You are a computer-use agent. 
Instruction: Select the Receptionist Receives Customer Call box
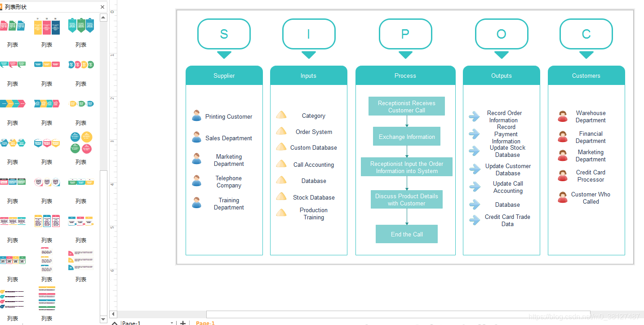pyautogui.click(x=407, y=106)
